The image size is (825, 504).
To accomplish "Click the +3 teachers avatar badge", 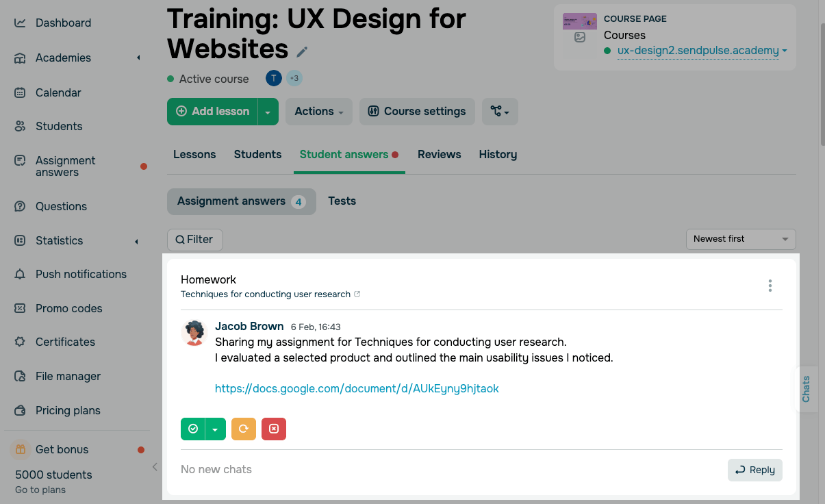I will click(x=294, y=79).
